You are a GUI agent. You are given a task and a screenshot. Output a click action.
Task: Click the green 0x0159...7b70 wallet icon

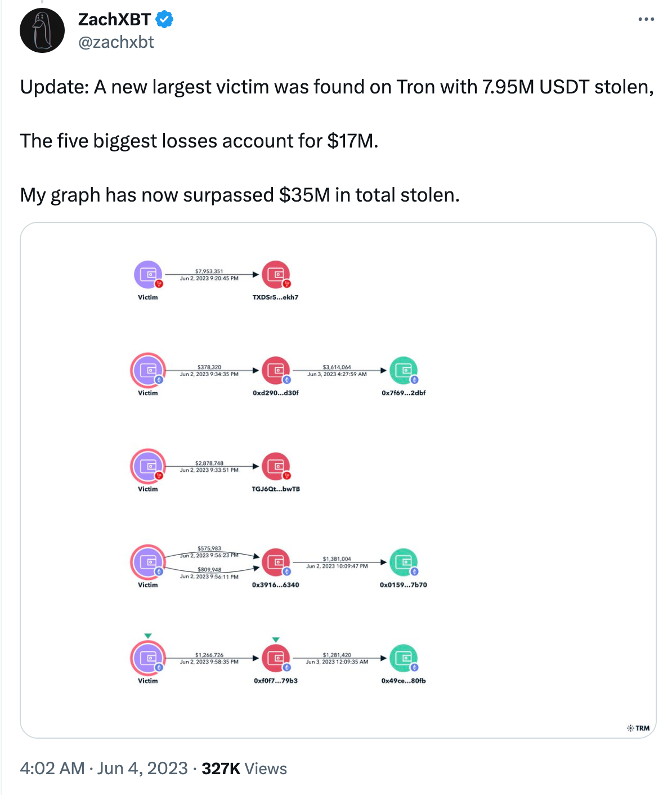click(x=404, y=562)
